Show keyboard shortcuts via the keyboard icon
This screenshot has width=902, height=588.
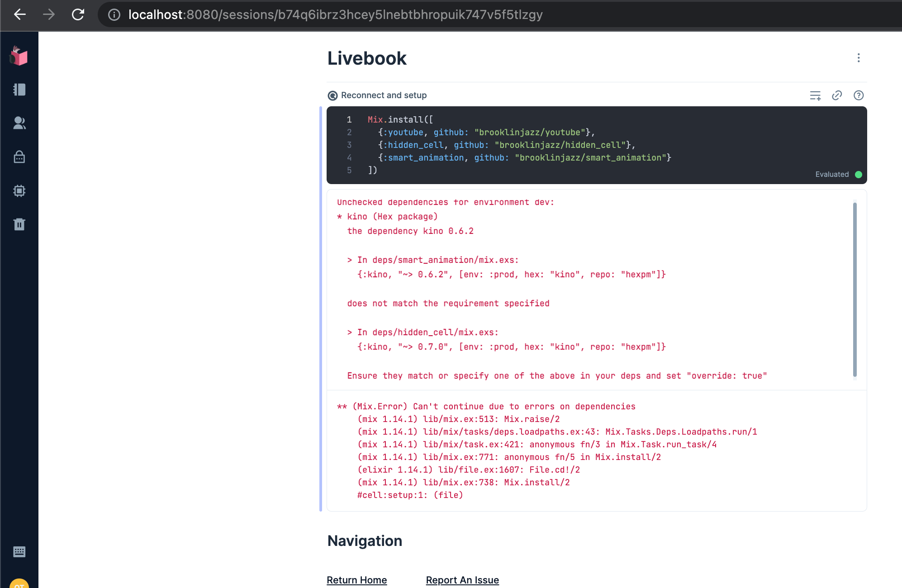pos(19,551)
